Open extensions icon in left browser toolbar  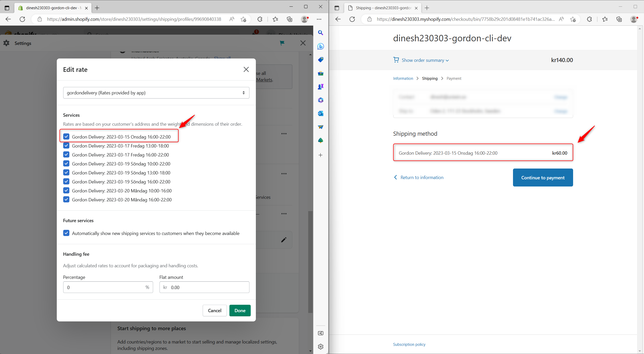[260, 19]
